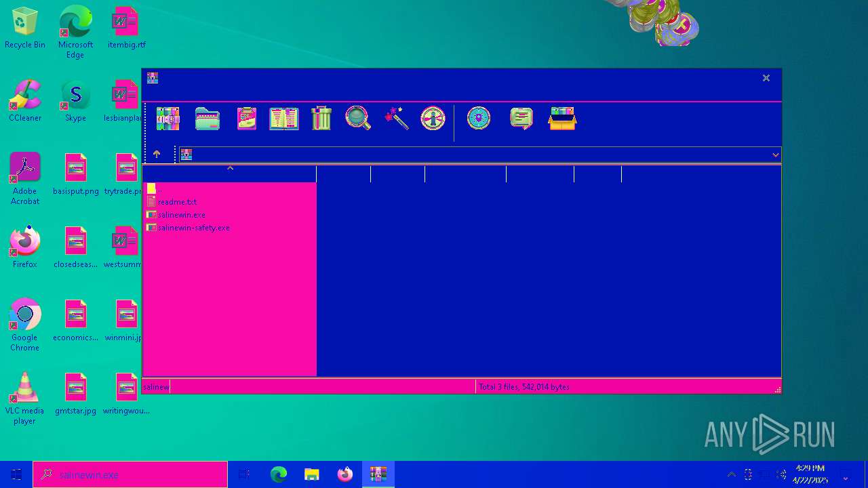Open the Microsoft Edge desktop shortcut
This screenshot has height=488, width=868.
click(x=75, y=32)
